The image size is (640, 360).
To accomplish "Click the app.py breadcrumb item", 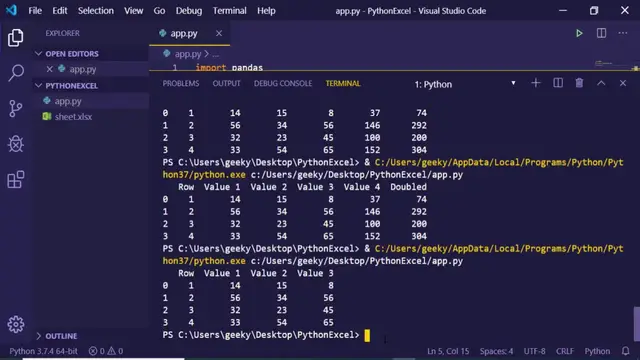I will 188,53.
